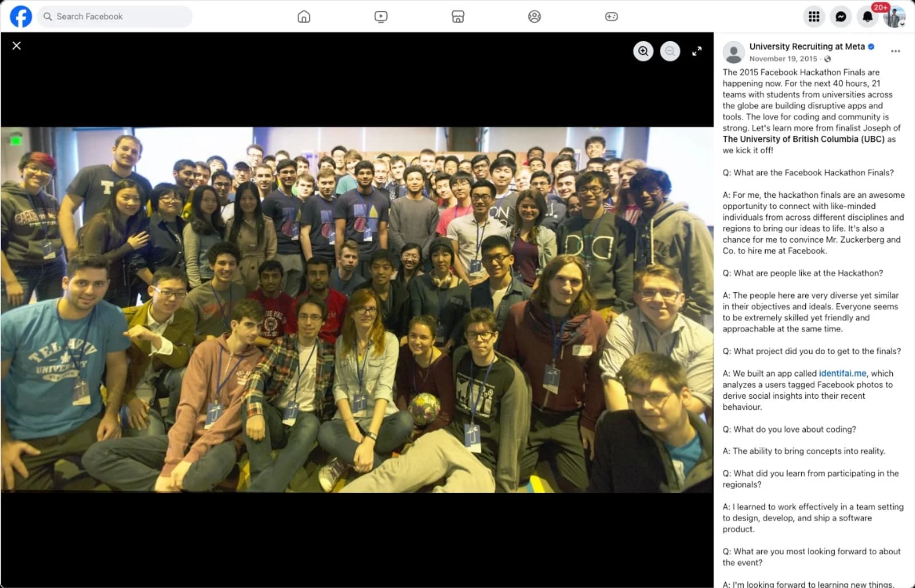Click the verified badge icon

[871, 47]
